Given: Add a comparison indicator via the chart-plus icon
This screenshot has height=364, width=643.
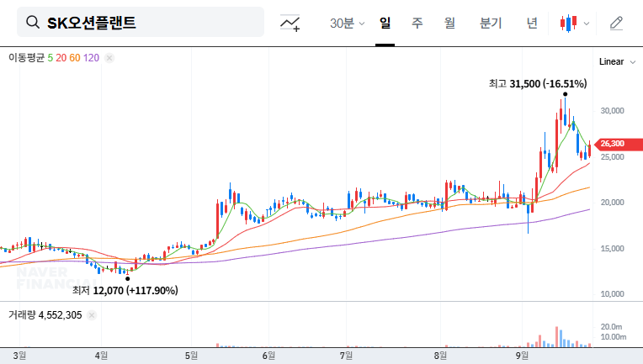Looking at the screenshot, I should (x=290, y=23).
